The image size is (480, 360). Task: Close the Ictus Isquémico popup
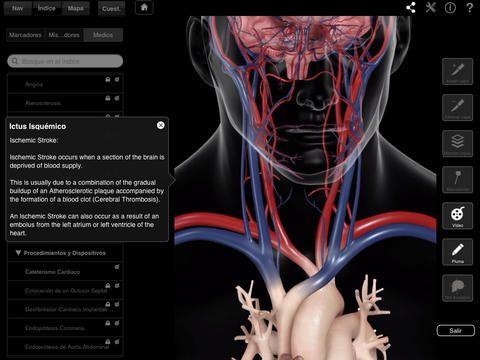[x=161, y=125]
